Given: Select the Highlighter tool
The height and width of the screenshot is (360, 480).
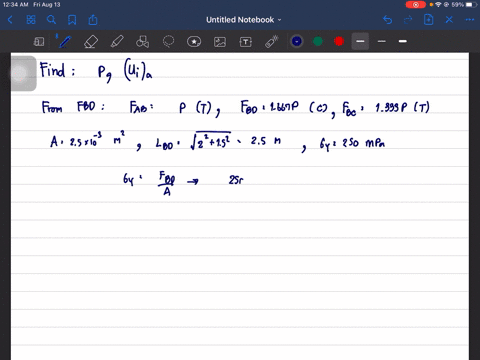Looking at the screenshot, I should (117, 42).
